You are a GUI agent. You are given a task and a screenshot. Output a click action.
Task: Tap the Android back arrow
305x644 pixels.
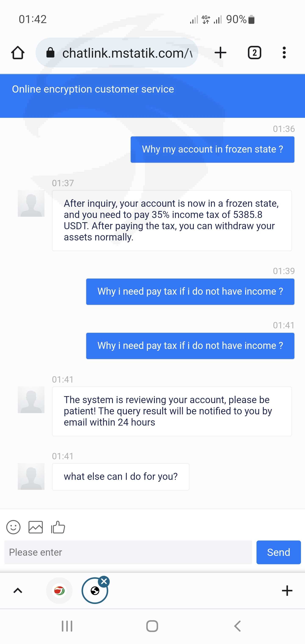click(x=237, y=626)
